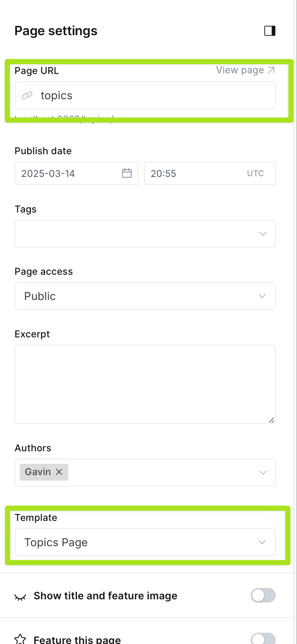Click the Gavin author tag
297x644 pixels.
[38, 472]
